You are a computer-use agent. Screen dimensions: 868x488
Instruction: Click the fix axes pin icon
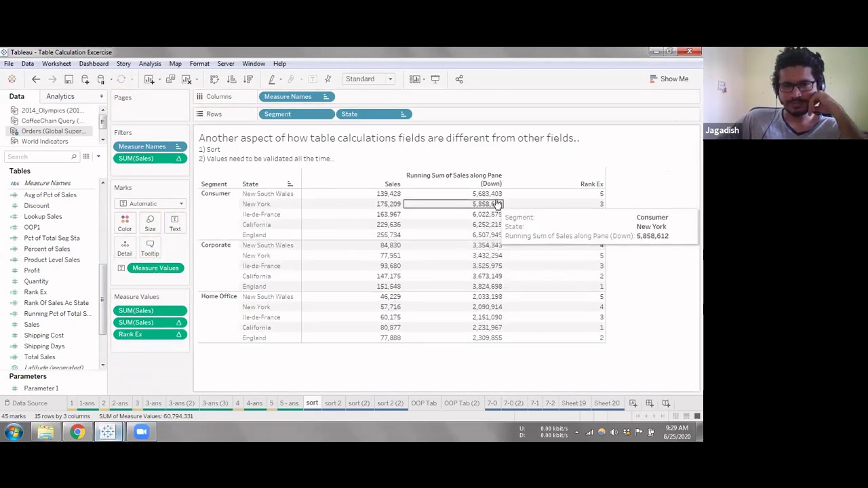click(x=328, y=79)
